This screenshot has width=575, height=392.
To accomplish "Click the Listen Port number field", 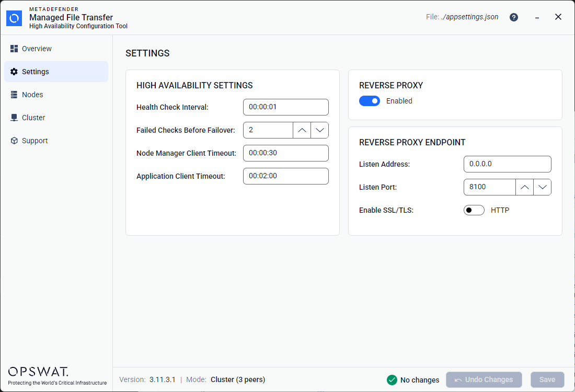I will click(x=490, y=187).
